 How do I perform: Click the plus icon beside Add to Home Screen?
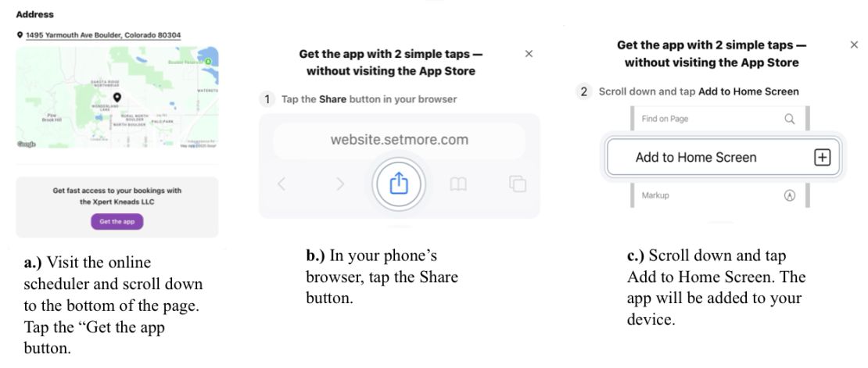pos(823,158)
